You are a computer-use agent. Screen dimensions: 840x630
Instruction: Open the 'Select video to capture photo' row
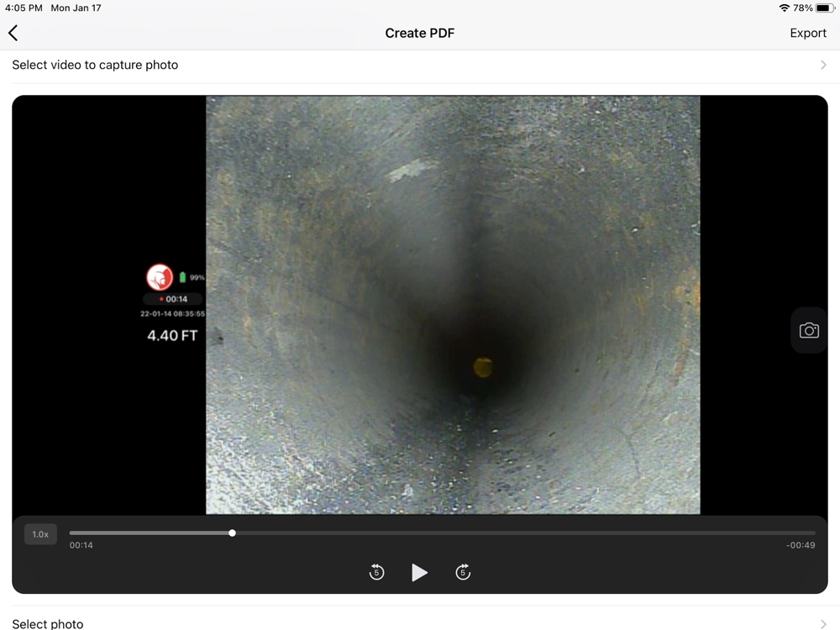[95, 65]
